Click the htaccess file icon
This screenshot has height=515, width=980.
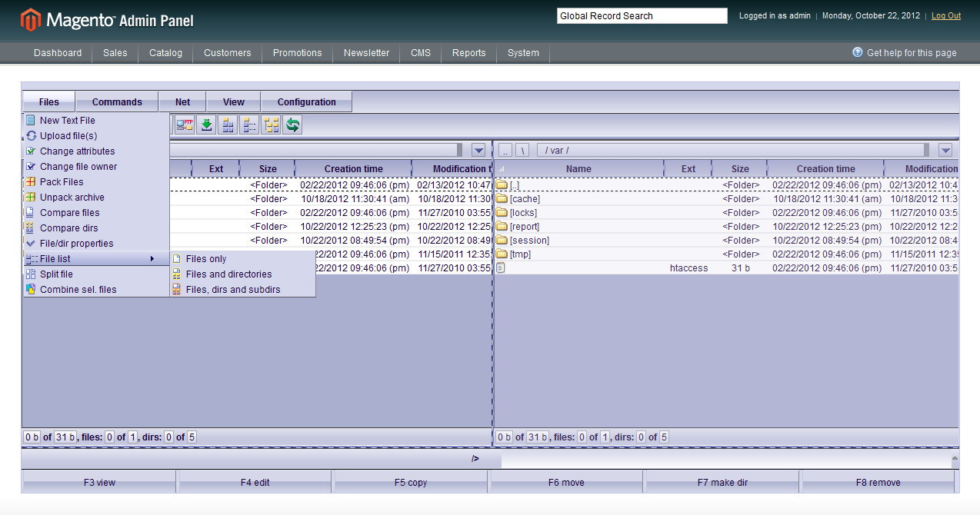[501, 267]
